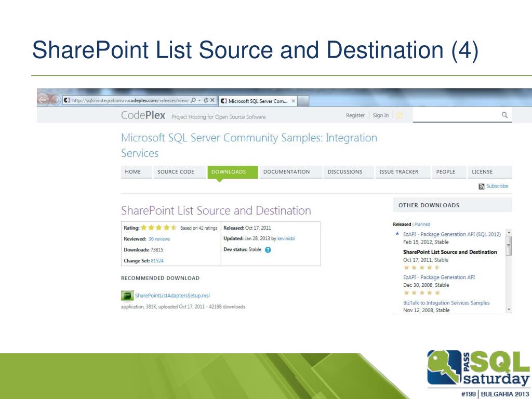Open the Microsoft SQL Server Community Samples project title
The width and height of the screenshot is (532, 399).
[249, 145]
